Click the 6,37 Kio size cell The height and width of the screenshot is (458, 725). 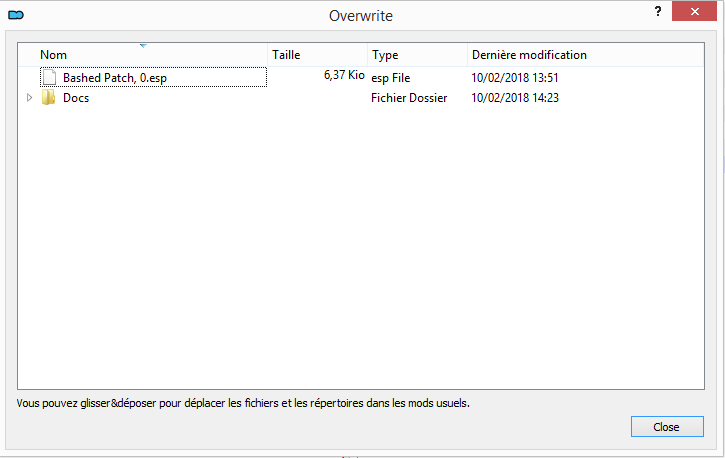pos(344,76)
